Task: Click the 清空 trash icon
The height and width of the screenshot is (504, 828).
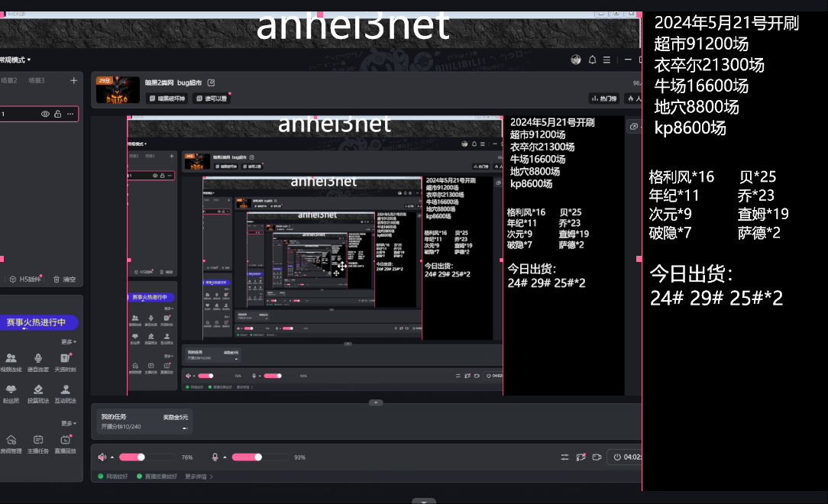Action: 65,279
